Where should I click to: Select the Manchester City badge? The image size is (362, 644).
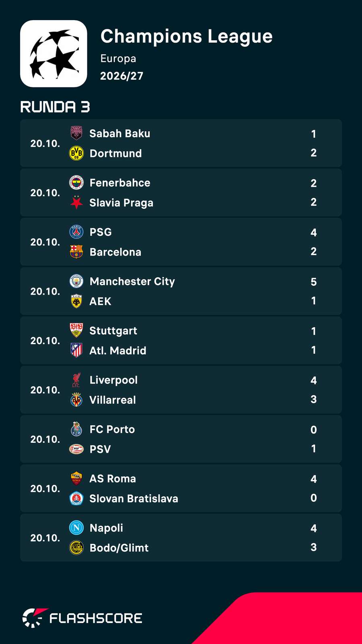pyautogui.click(x=76, y=281)
